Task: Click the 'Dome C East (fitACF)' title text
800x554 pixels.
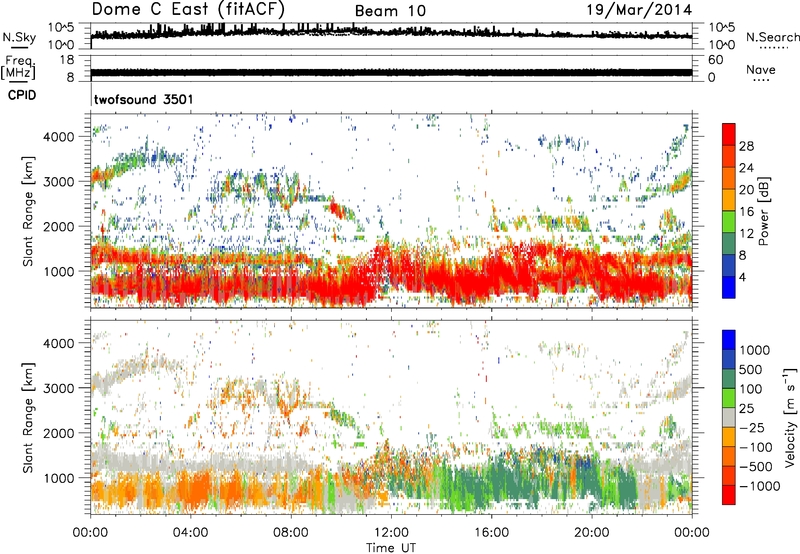Action: point(188,10)
